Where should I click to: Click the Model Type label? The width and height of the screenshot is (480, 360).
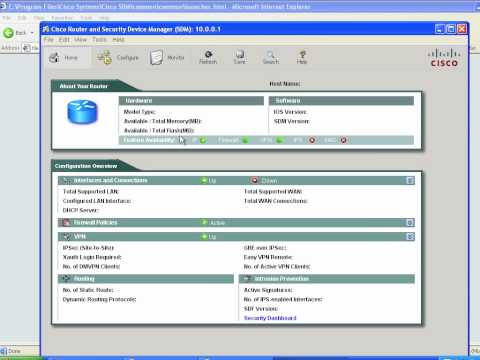(x=140, y=112)
